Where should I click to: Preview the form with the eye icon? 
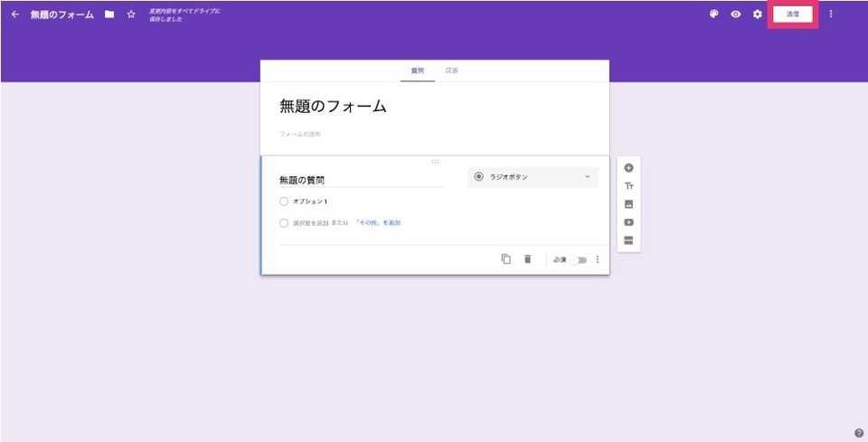[x=736, y=14]
